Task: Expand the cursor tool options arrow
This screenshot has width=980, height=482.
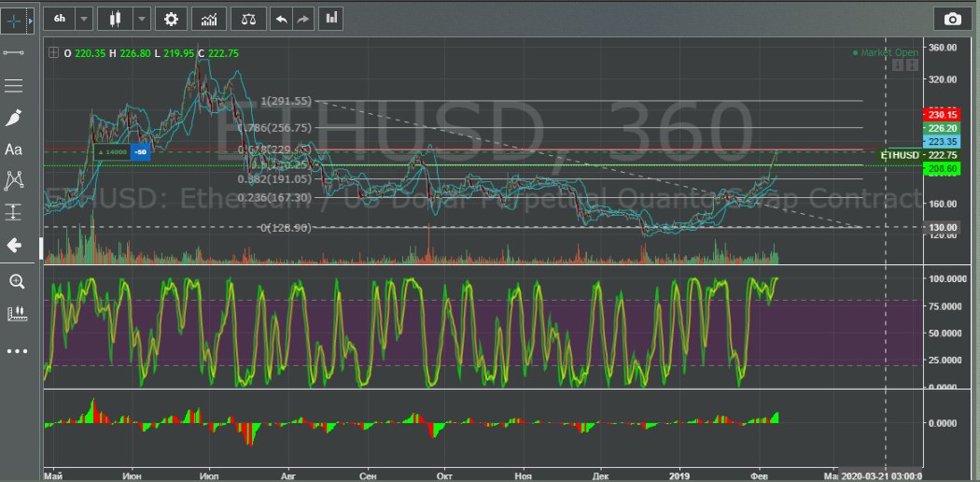Action: 31,20
